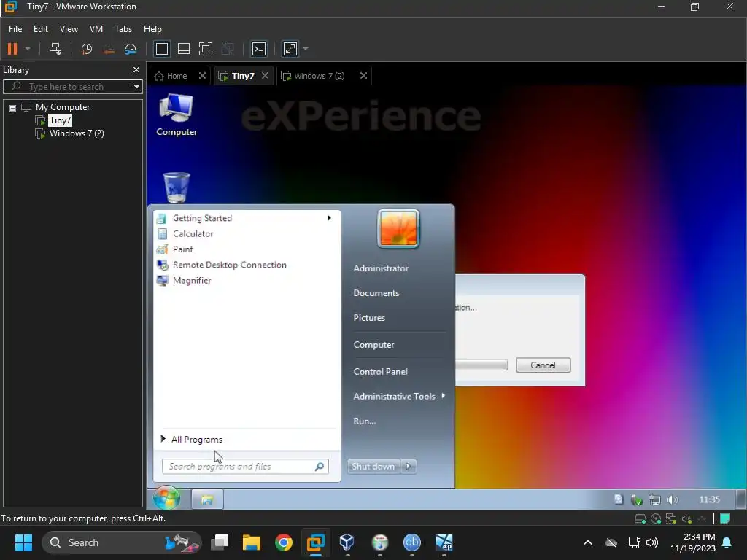This screenshot has width=747, height=560.
Task: Open the Snapshot Manager icon
Action: point(131,49)
